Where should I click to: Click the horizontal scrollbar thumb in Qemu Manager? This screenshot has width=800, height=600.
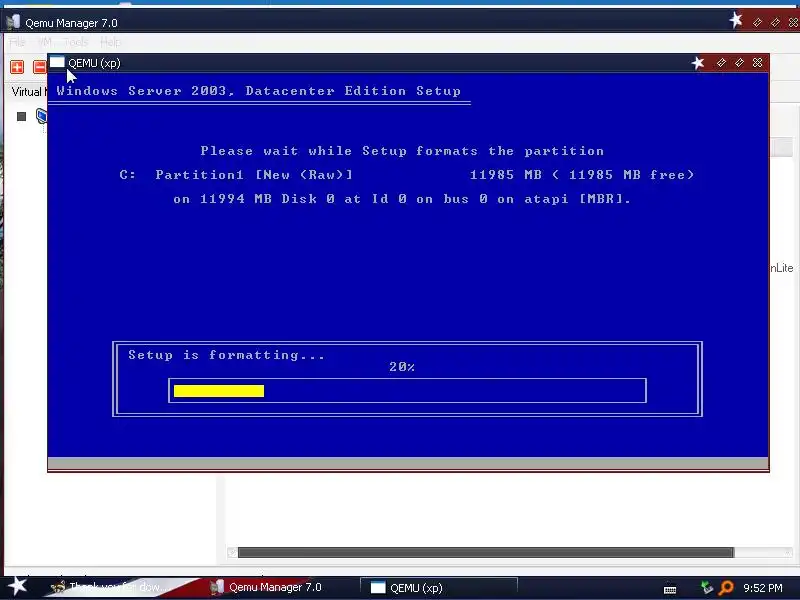pos(486,553)
